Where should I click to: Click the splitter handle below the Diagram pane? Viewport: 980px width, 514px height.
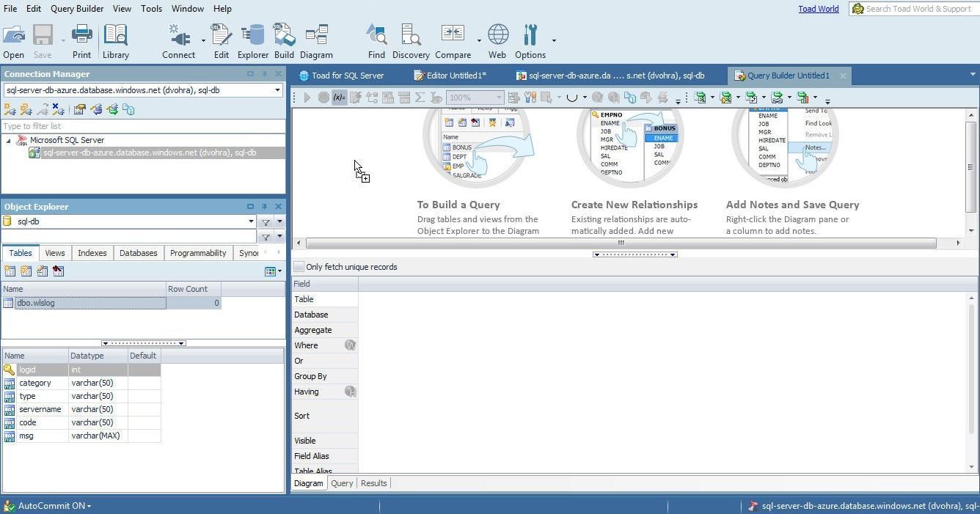pyautogui.click(x=635, y=254)
